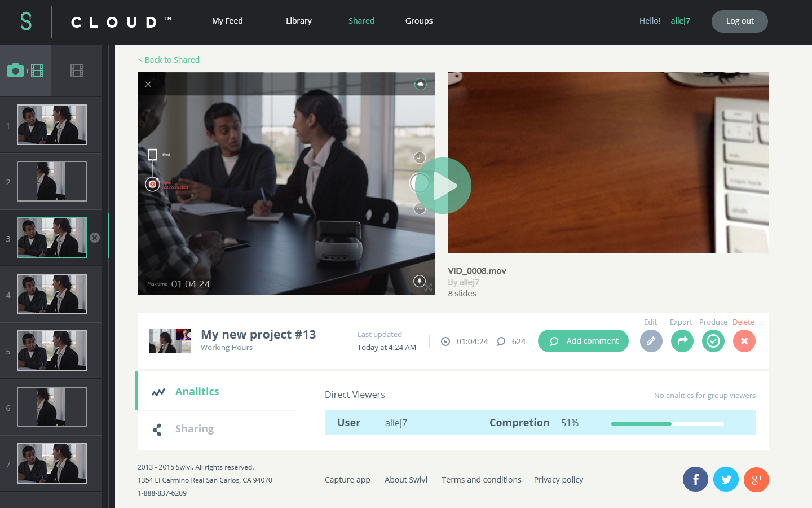
Task: Click the red Delete icon
Action: click(x=744, y=341)
